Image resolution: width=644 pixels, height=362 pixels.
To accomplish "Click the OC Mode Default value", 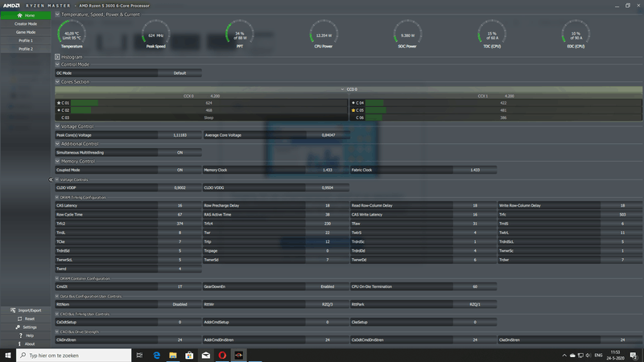I will point(180,73).
